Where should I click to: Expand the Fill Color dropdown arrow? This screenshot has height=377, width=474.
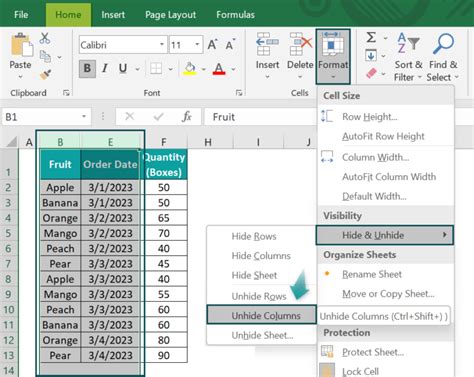coord(203,69)
